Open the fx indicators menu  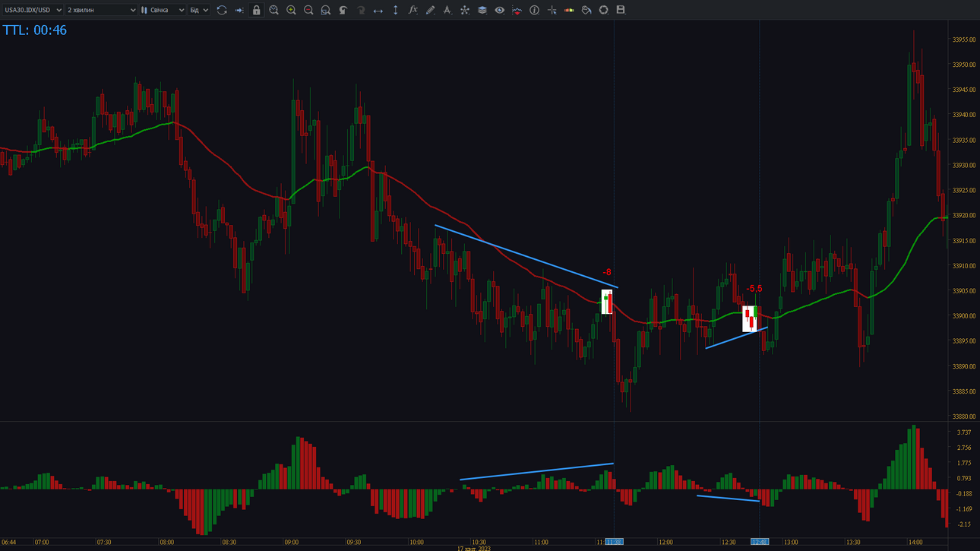pos(413,10)
